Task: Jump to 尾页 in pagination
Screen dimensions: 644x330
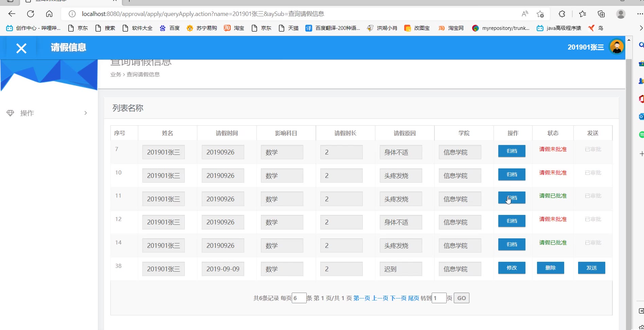Action: (413, 298)
